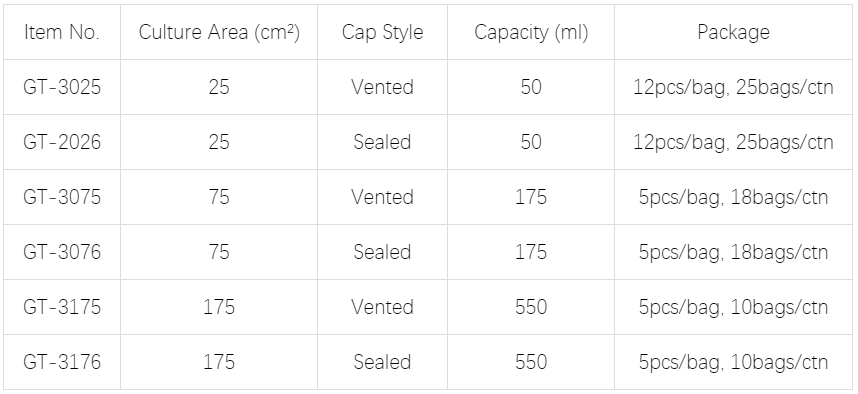Select culture area 175 for GT-3176

coord(219,362)
